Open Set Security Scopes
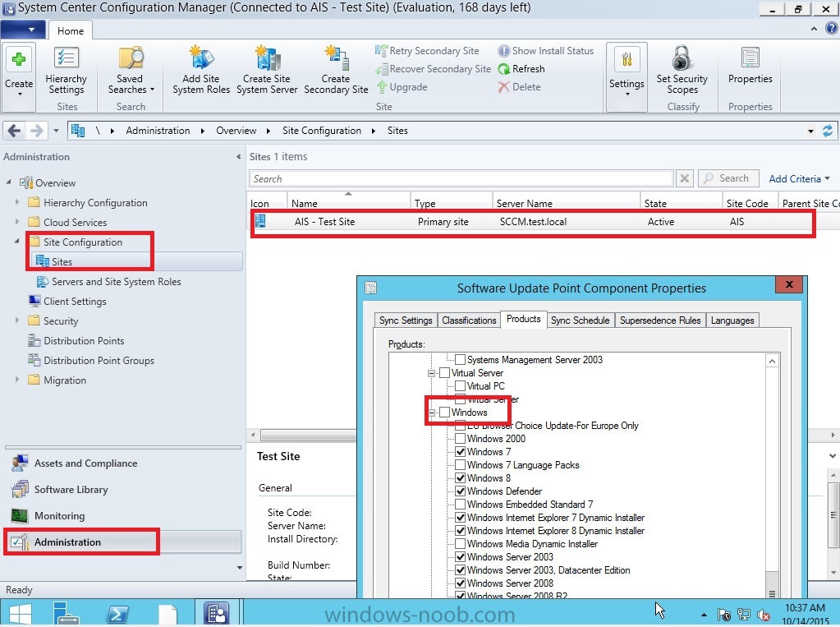The height and width of the screenshot is (627, 840). pyautogui.click(x=682, y=71)
